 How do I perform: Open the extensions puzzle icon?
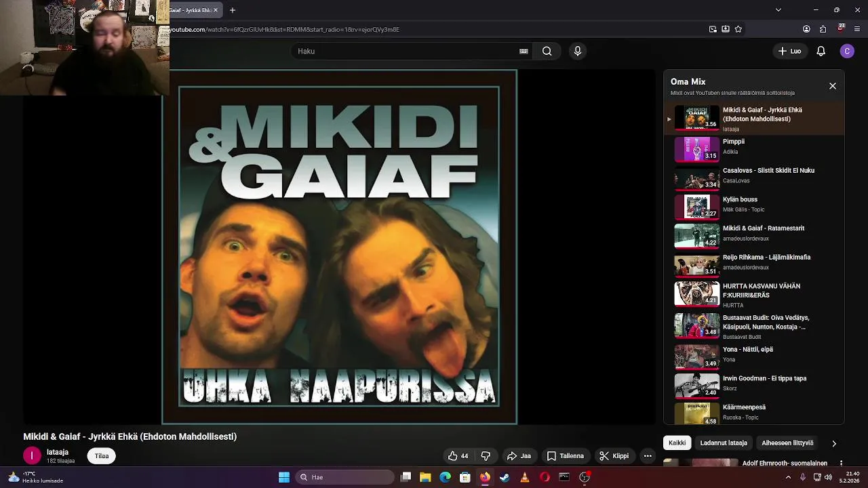[x=823, y=29]
